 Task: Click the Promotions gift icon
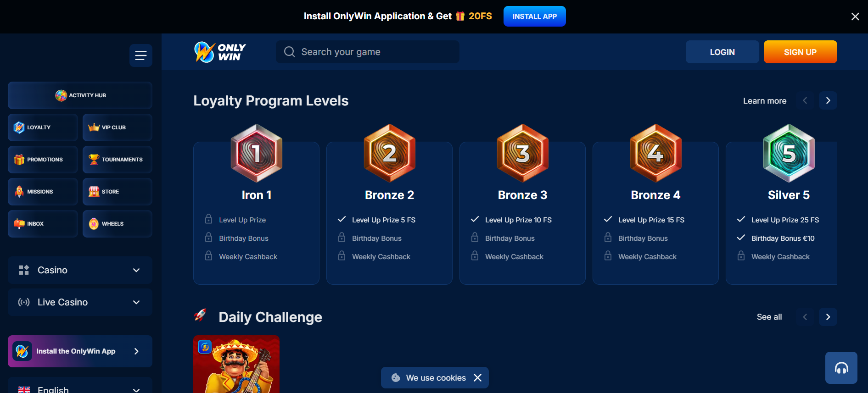point(19,160)
